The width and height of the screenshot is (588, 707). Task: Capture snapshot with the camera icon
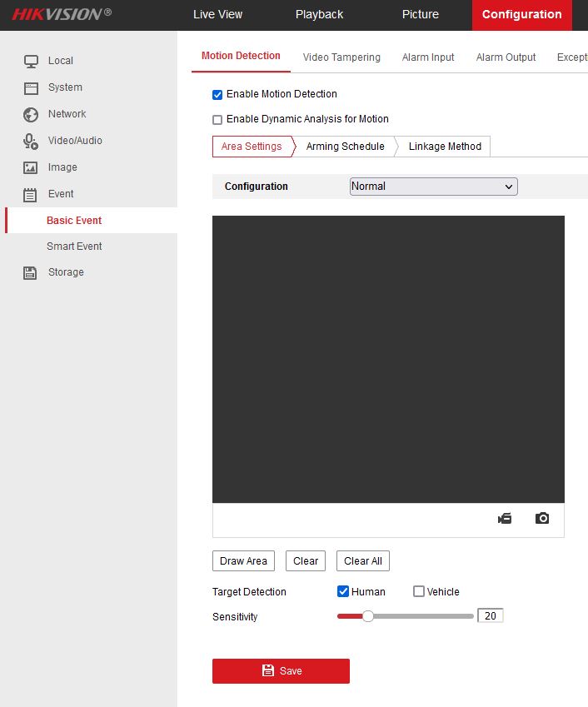(542, 518)
